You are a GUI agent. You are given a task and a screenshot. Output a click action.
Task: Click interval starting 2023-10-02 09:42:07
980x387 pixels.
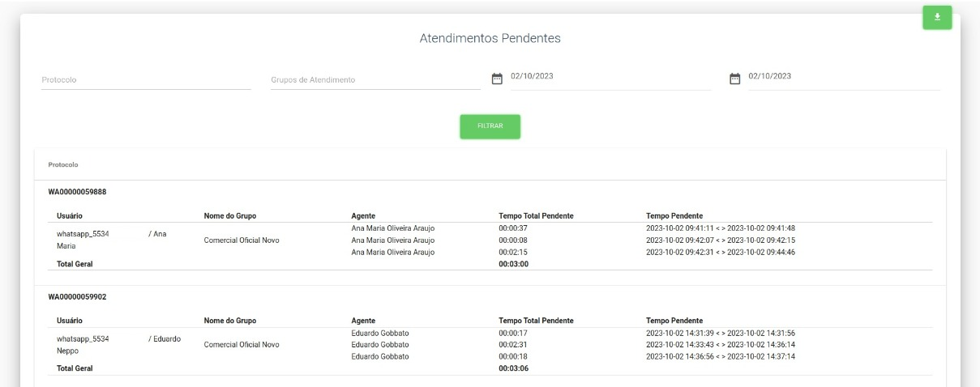click(721, 240)
